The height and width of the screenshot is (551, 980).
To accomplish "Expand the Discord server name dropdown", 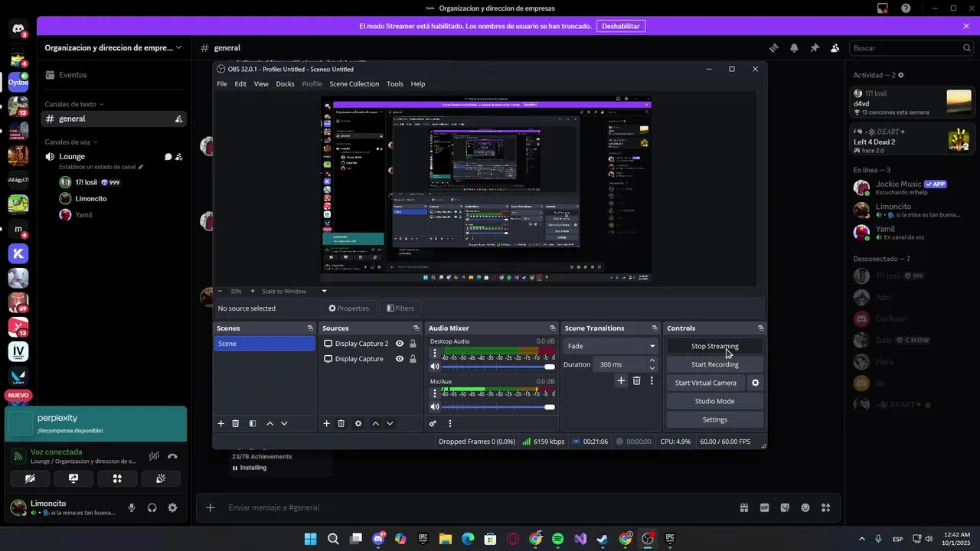I will tap(178, 47).
